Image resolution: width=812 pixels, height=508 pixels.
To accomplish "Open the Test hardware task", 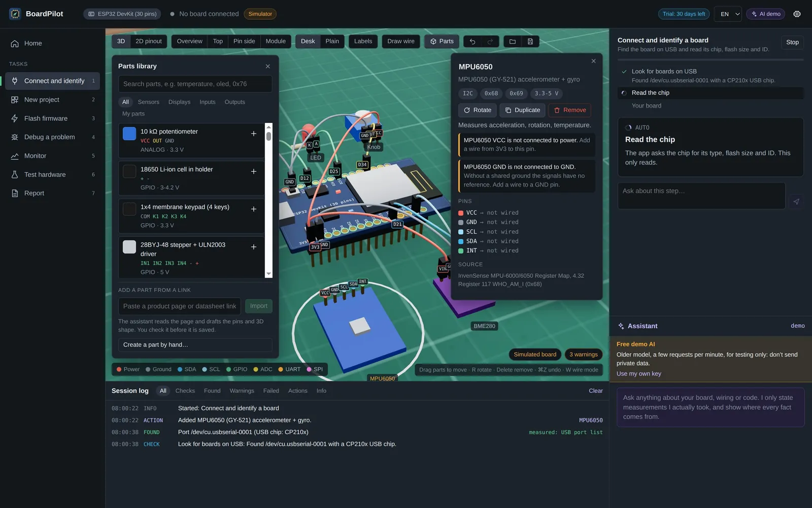I will pyautogui.click(x=53, y=175).
